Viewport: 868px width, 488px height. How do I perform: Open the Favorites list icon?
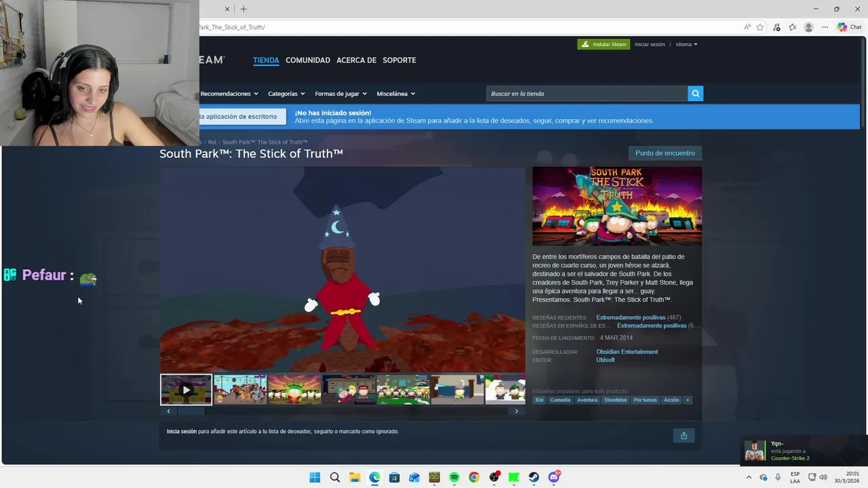point(792,27)
